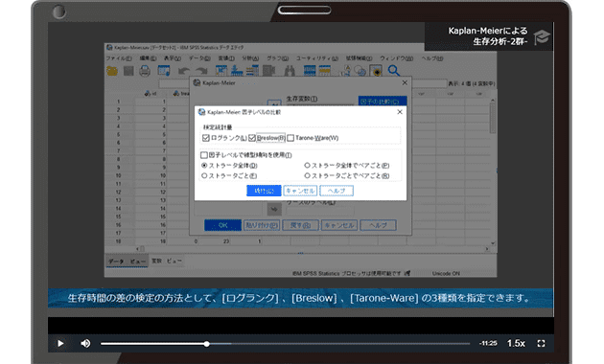Open the グラフ menu

coord(278,58)
